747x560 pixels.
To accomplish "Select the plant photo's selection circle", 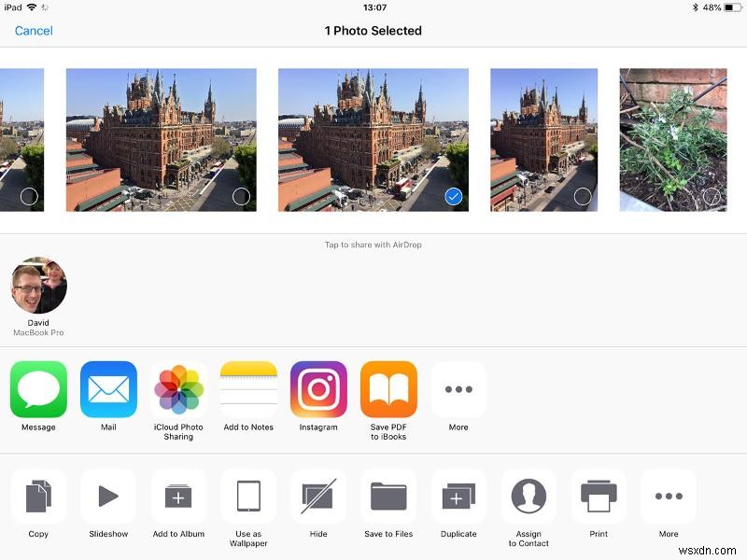I will pyautogui.click(x=712, y=196).
